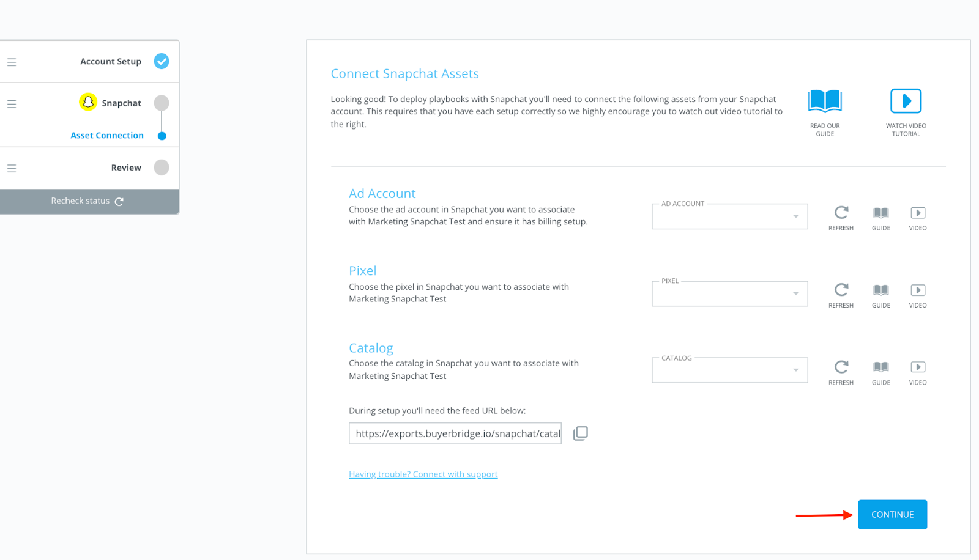Click the Account Setup completed checkmark

point(162,61)
